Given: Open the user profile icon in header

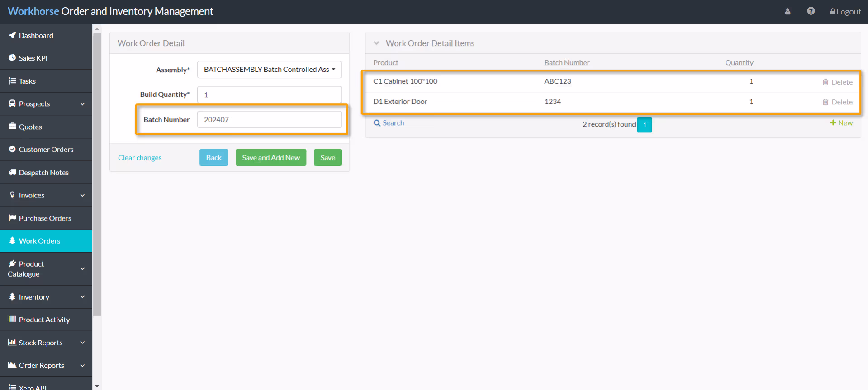Looking at the screenshot, I should click(x=787, y=12).
